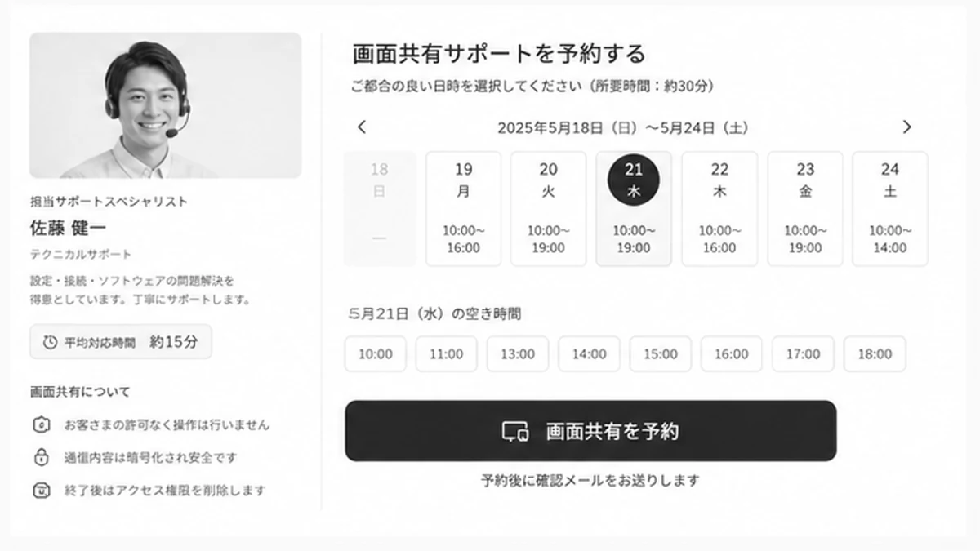Select Tuesday the 20th date card
Image resolution: width=980 pixels, height=551 pixels.
click(549, 209)
